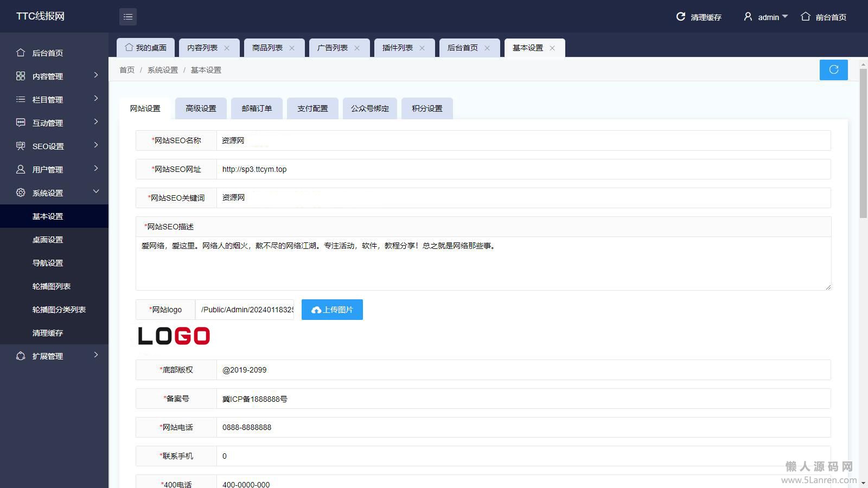This screenshot has width=868, height=488.
Task: Click the 后台首页 home icon in sidebar
Action: click(x=21, y=53)
